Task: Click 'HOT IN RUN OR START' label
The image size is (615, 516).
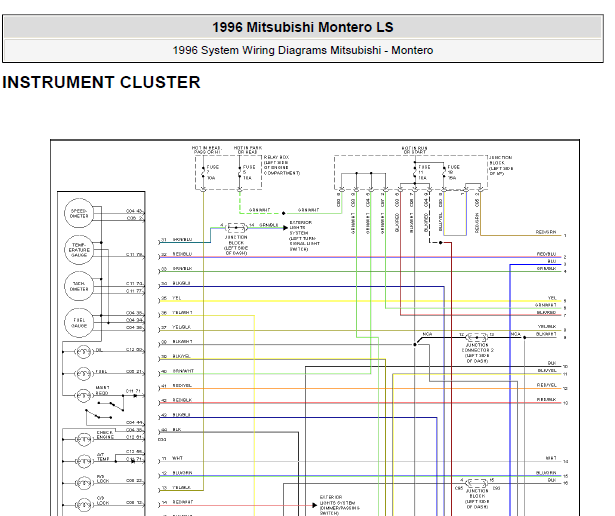Action: tap(414, 150)
